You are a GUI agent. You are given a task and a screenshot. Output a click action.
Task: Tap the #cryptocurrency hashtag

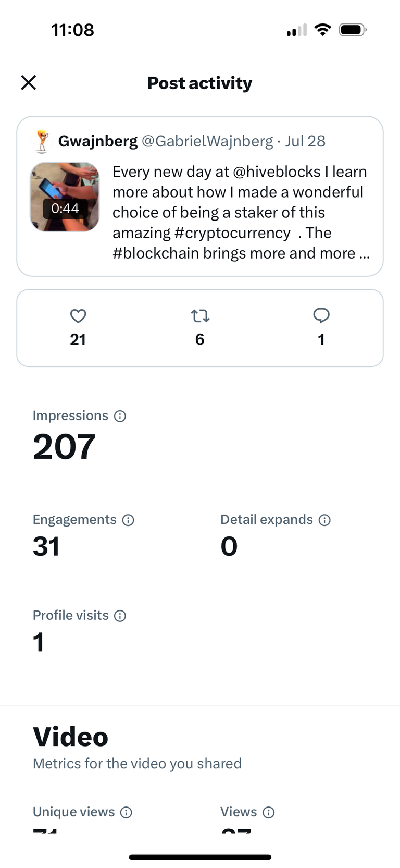[232, 233]
